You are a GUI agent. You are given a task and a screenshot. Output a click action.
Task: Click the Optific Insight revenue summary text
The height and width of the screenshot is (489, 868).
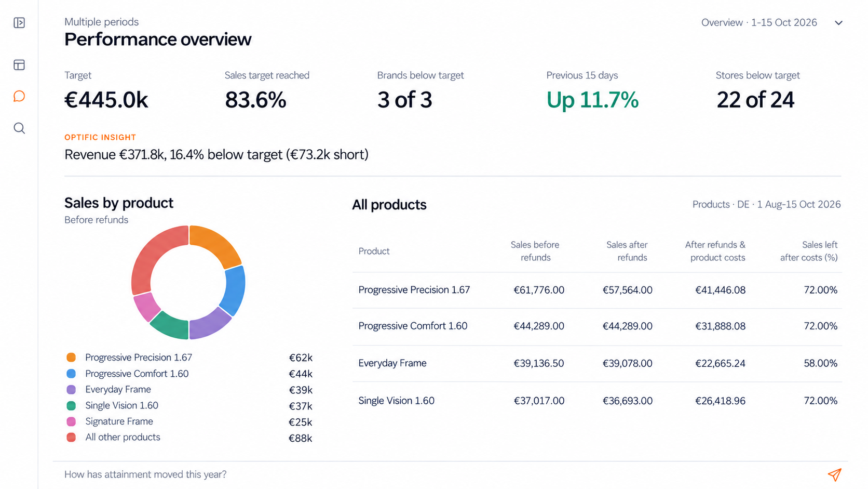pos(216,154)
